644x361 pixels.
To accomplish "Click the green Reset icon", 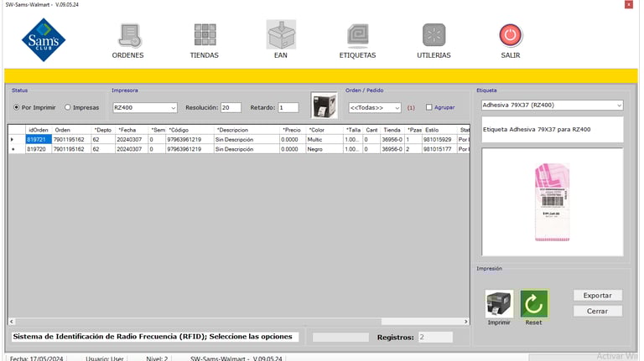I will point(534,304).
